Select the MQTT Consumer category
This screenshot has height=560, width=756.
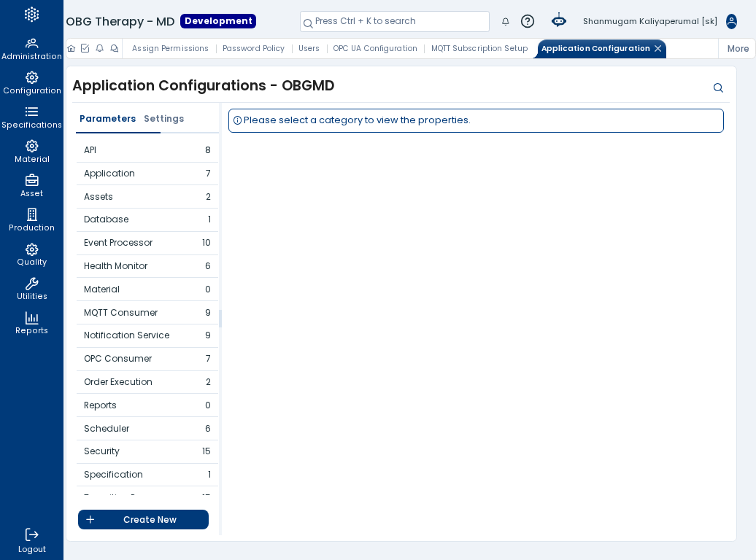[147, 312]
